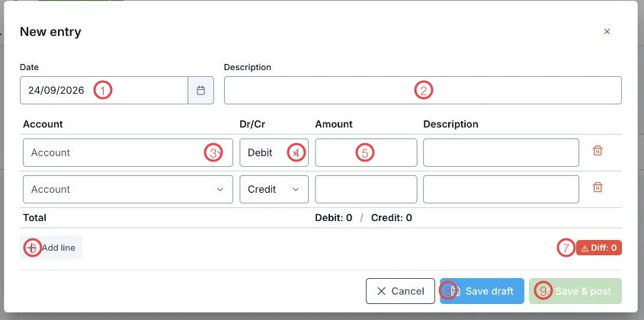The height and width of the screenshot is (320, 644).
Task: Save the entry as draft
Action: (x=482, y=291)
